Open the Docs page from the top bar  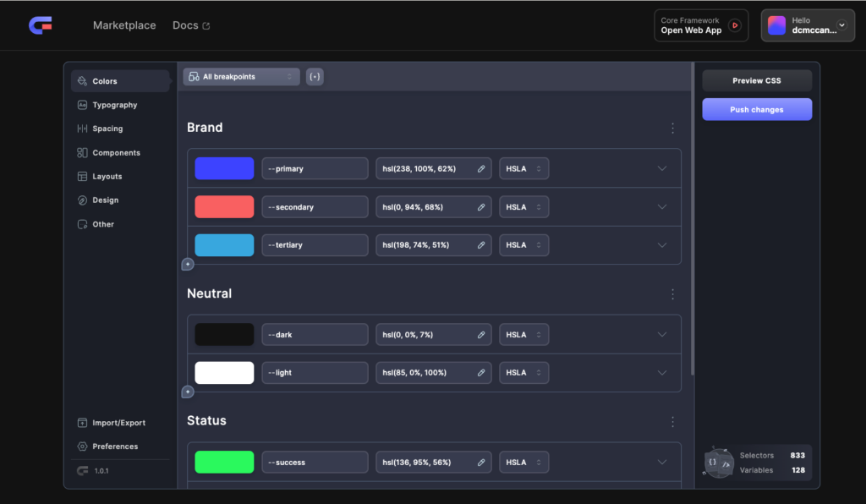(x=184, y=25)
